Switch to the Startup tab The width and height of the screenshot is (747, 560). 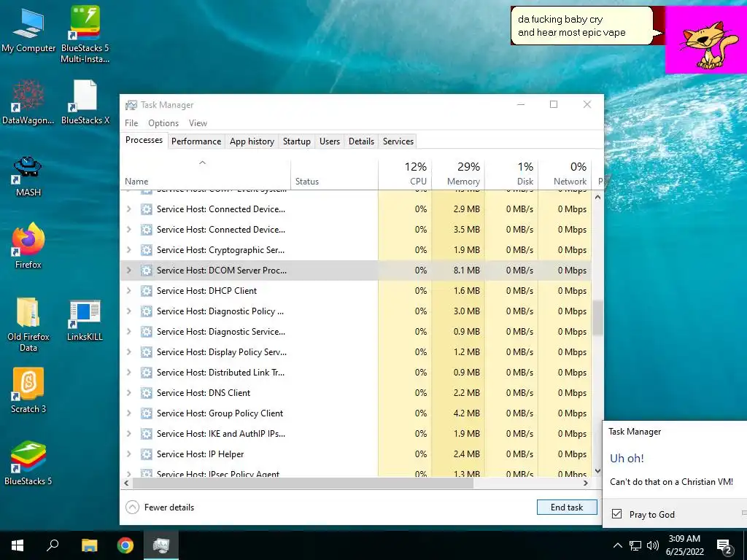[296, 141]
